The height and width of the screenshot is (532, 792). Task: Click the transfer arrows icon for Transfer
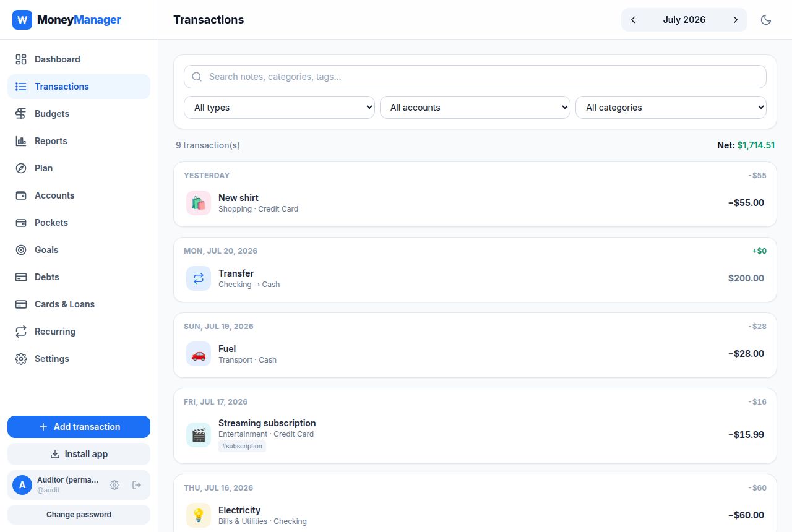coord(199,278)
